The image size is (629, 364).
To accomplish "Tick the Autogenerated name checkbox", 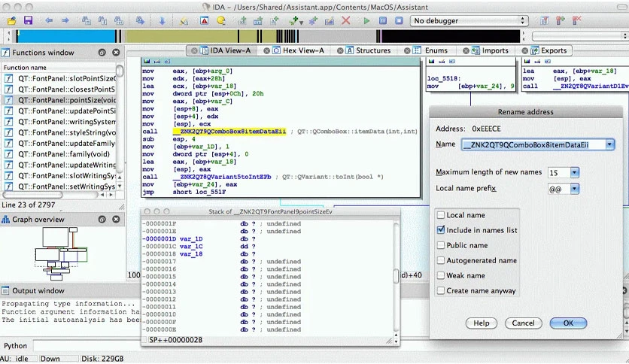I will (x=440, y=260).
